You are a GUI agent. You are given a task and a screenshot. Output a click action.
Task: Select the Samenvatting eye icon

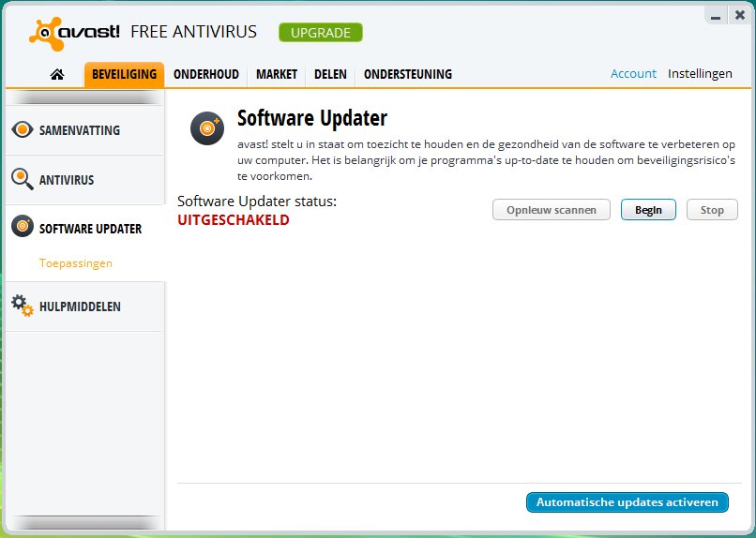pos(23,130)
